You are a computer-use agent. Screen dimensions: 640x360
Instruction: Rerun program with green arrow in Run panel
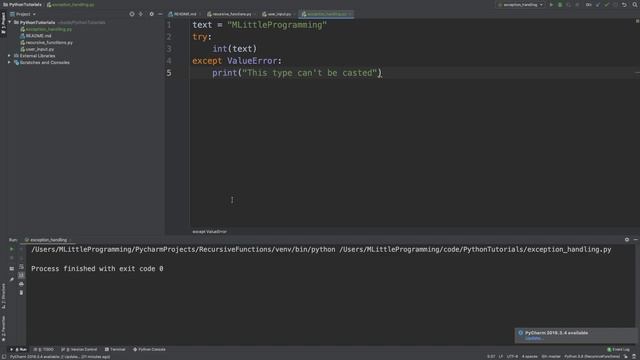pyautogui.click(x=11, y=249)
